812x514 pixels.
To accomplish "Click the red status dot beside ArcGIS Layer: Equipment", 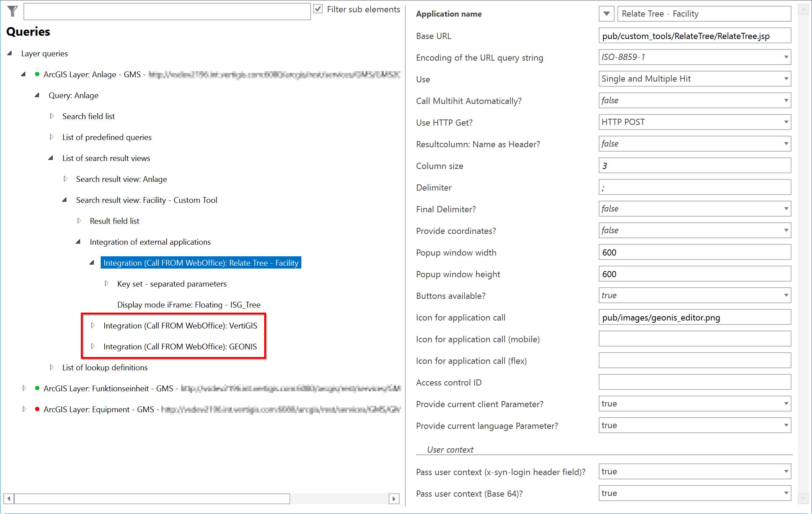I will tap(37, 409).
